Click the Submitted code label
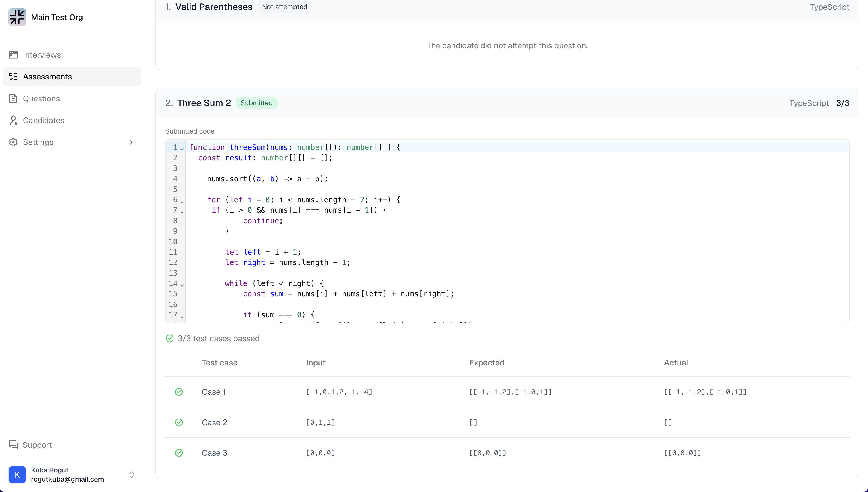Image resolution: width=868 pixels, height=492 pixels. coord(190,131)
